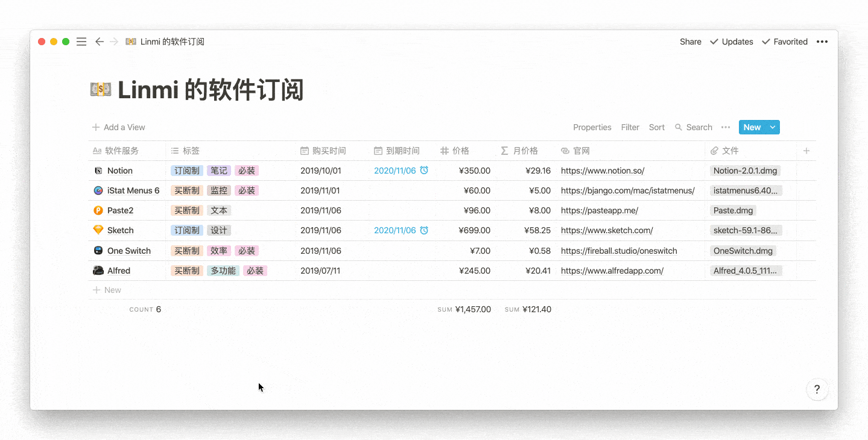Go forward with the right arrow

114,42
